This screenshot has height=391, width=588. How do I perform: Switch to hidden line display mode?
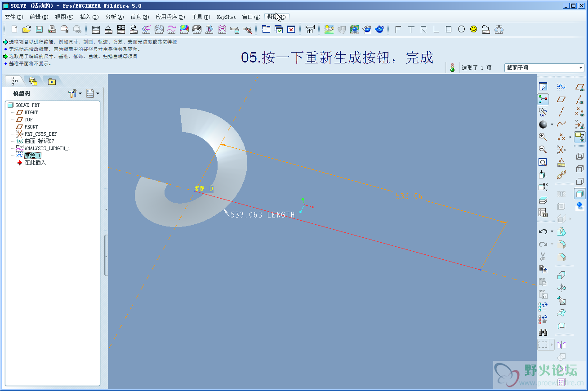580,169
